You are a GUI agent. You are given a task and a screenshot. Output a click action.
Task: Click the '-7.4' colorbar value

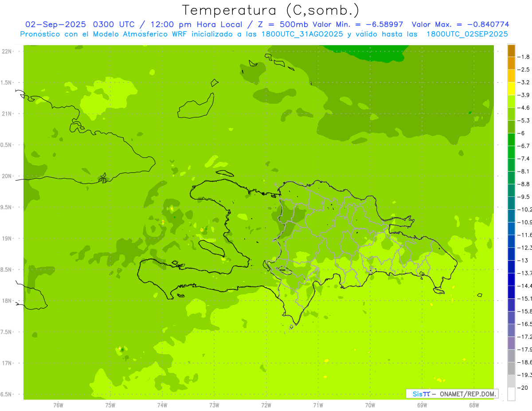click(524, 159)
